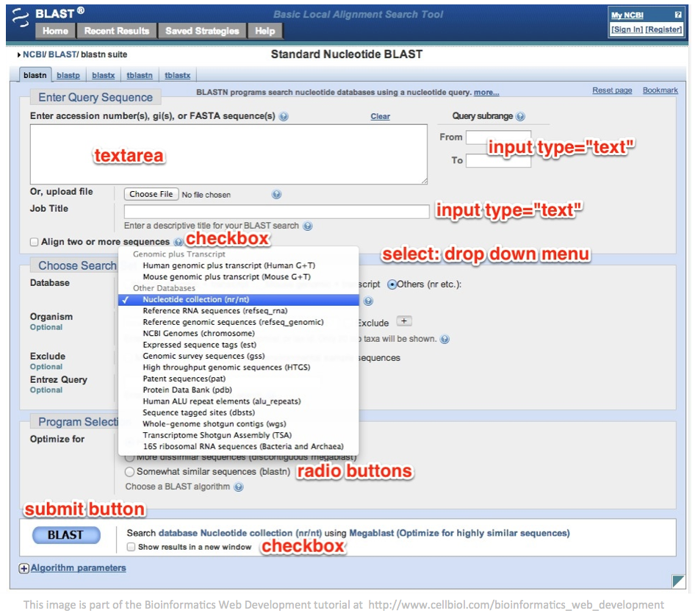
Task: Click the Reset page link
Action: pos(612,90)
